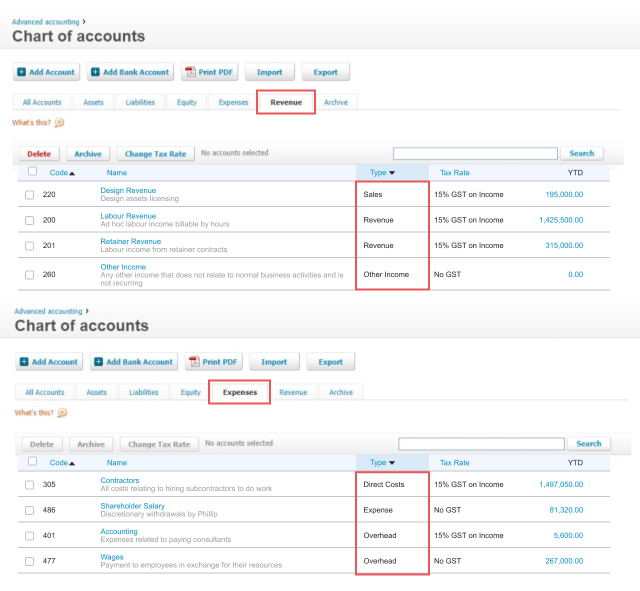Screen dimensions: 640x591
Task: Click the search field above revenue table
Action: (475, 154)
